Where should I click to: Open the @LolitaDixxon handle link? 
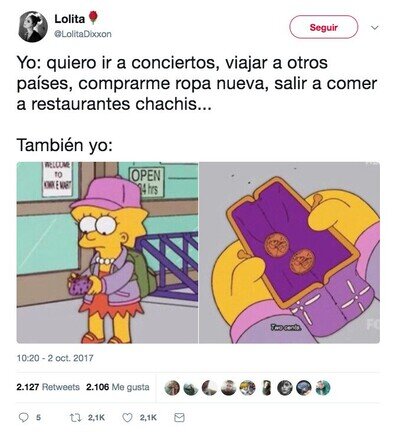pos(83,34)
